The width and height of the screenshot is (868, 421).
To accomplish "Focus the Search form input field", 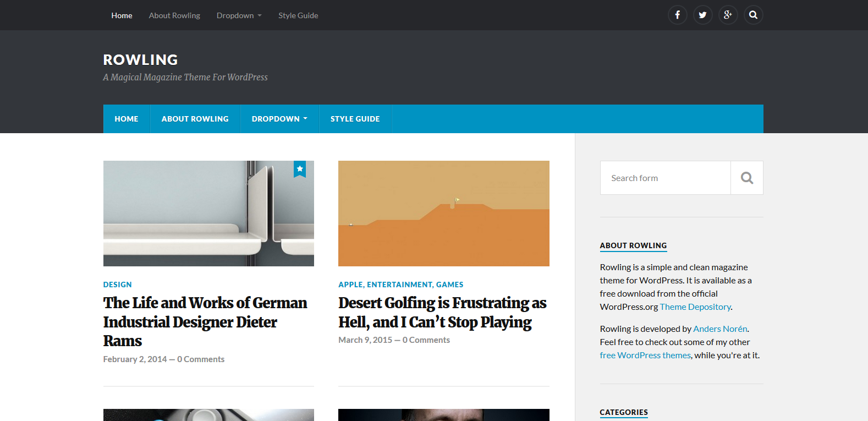I will 665,178.
